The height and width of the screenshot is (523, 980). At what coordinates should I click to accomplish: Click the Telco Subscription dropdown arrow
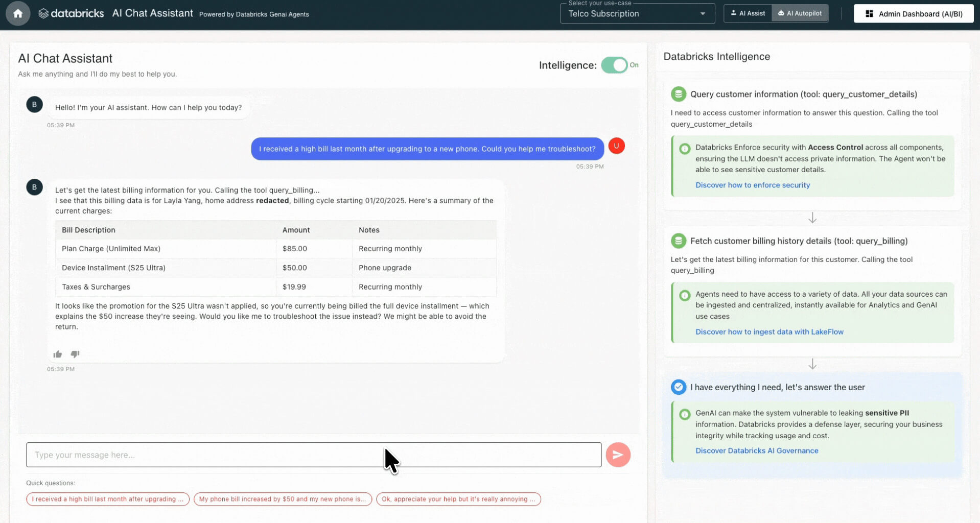pos(703,14)
